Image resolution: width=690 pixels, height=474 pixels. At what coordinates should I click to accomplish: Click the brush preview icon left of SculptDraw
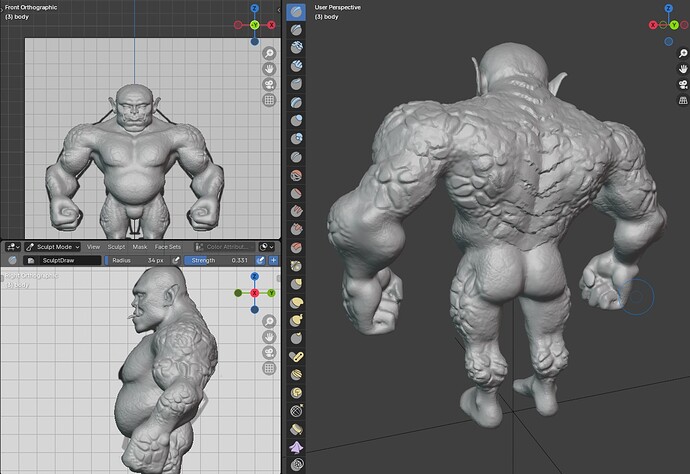[12, 261]
